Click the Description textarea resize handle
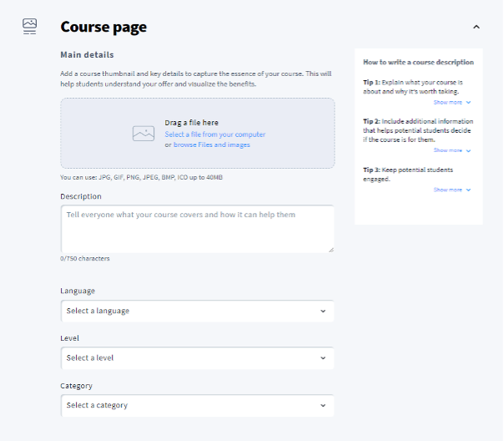This screenshot has width=504, height=441. pyautogui.click(x=330, y=249)
